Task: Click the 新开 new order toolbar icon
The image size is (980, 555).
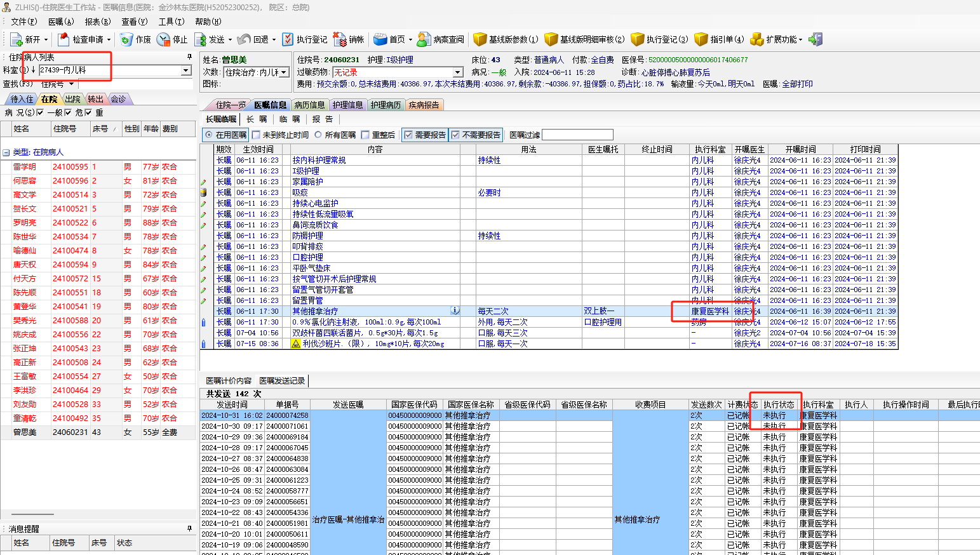Action: (17, 39)
